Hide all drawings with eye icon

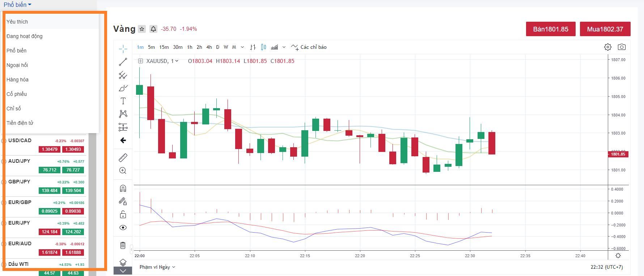123,228
